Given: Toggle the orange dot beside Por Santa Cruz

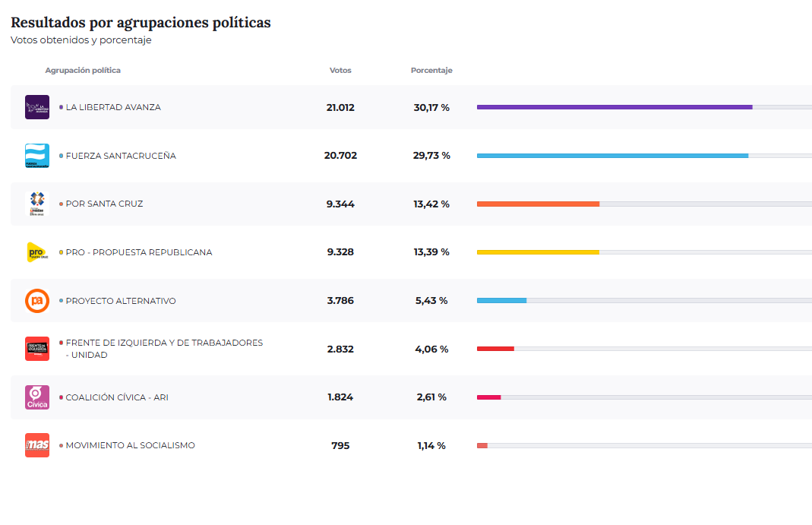Looking at the screenshot, I should pos(59,204).
